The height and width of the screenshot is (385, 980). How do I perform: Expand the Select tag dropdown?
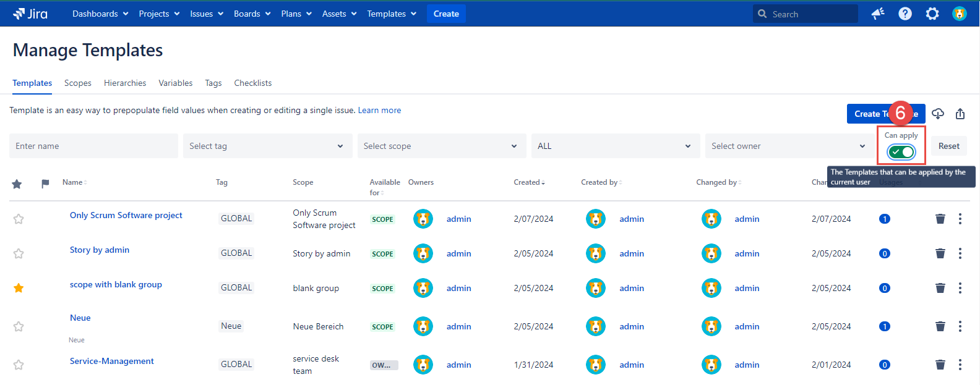pos(267,146)
